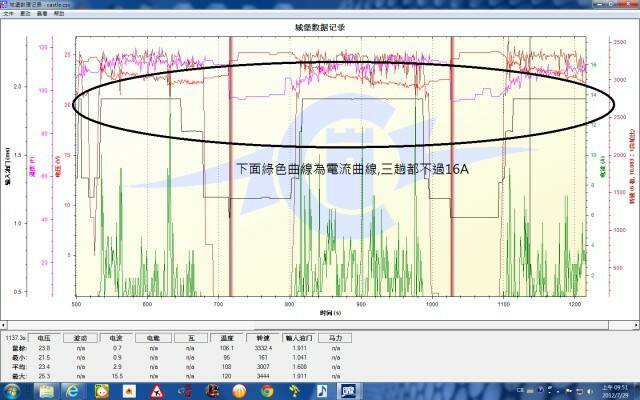
Task: Click the 波动 ripple column button
Action: [80, 339]
